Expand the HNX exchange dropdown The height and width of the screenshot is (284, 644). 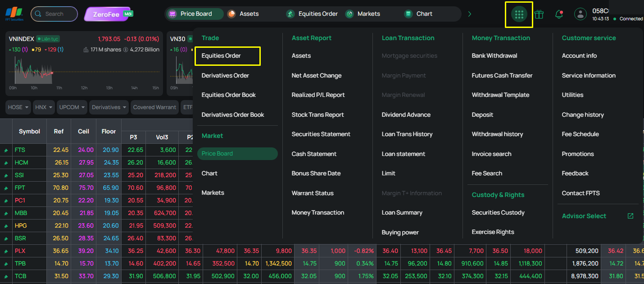coord(44,107)
